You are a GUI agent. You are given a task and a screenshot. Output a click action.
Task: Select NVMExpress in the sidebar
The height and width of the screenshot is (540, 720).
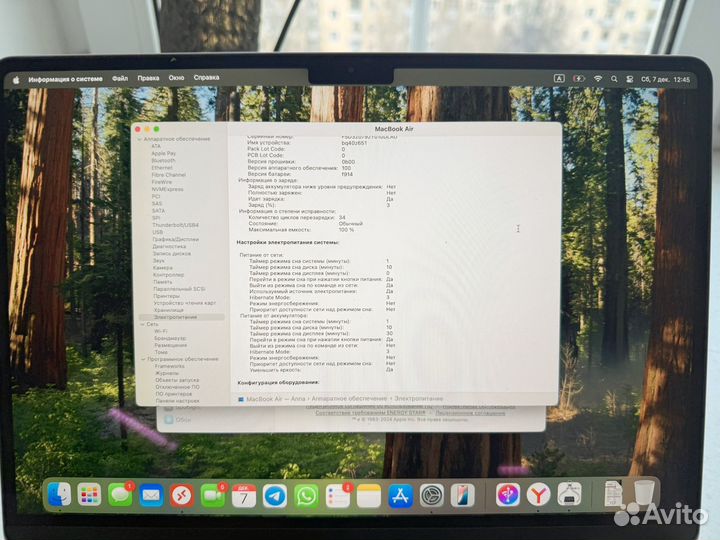pos(168,189)
